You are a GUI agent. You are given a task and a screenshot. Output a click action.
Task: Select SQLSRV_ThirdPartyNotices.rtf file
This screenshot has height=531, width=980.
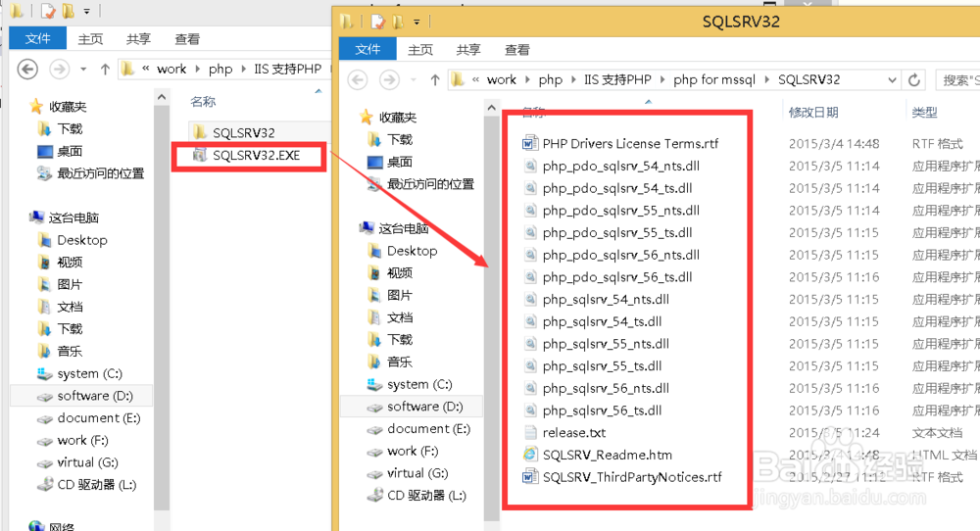631,477
